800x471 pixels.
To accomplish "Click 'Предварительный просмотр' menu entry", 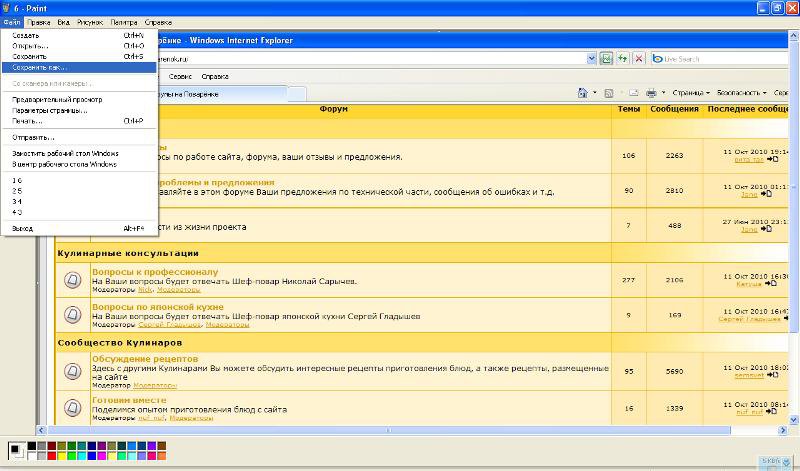I will tap(50, 99).
